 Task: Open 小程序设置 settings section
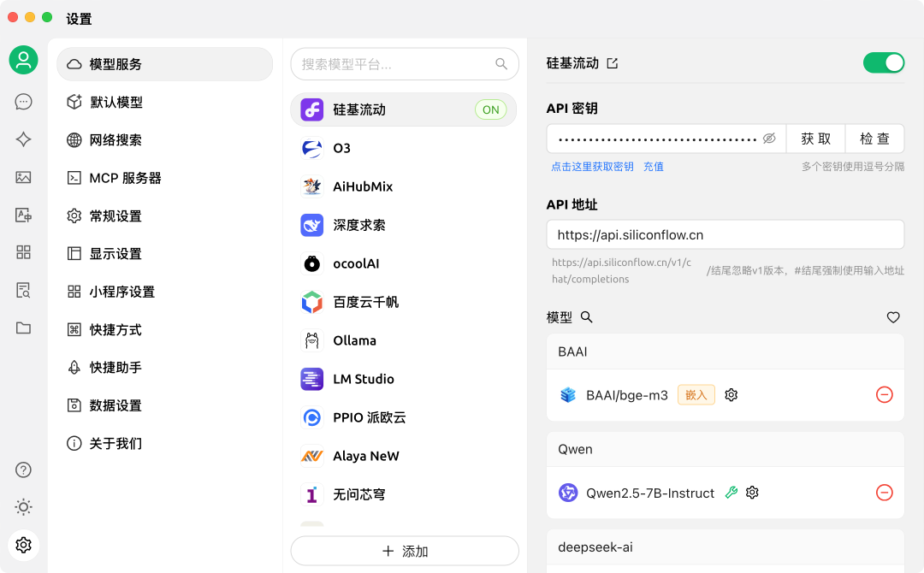coord(164,292)
